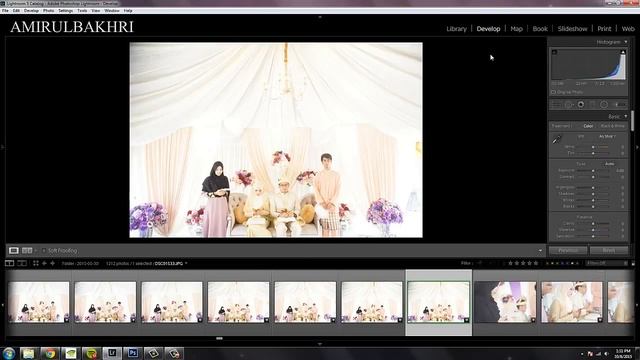
Task: Pick the White Balance eyedropper
Action: tap(557, 140)
